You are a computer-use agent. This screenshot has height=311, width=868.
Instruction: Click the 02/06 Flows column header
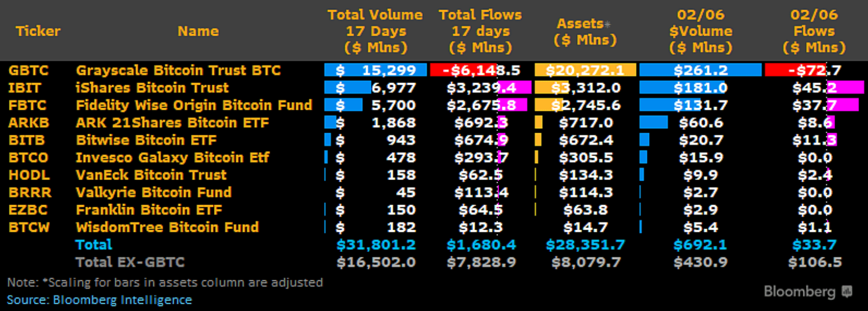pos(814,31)
